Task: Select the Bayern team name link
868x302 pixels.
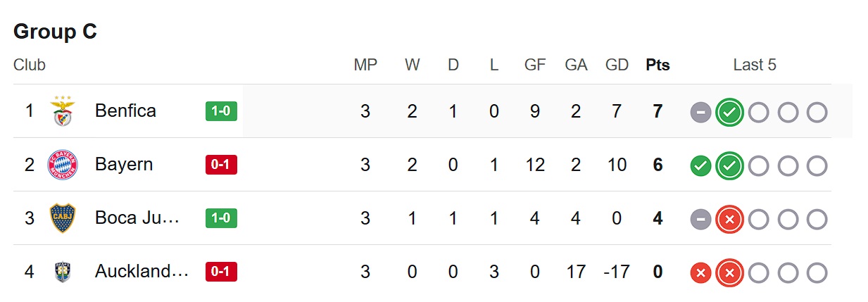Action: (124, 164)
